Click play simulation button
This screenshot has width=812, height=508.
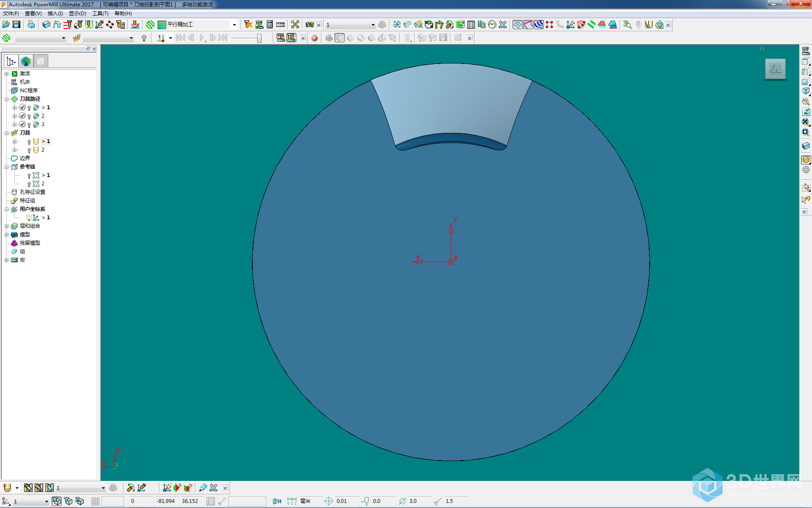pos(202,38)
